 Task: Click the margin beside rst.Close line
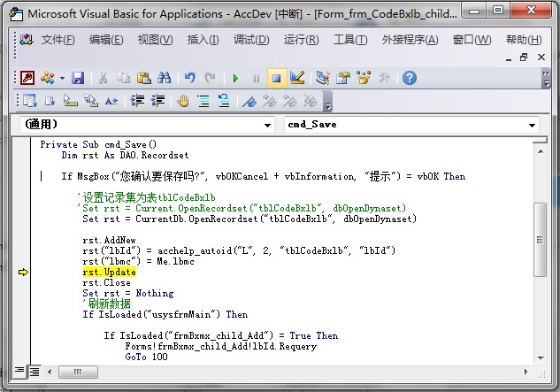[22, 282]
